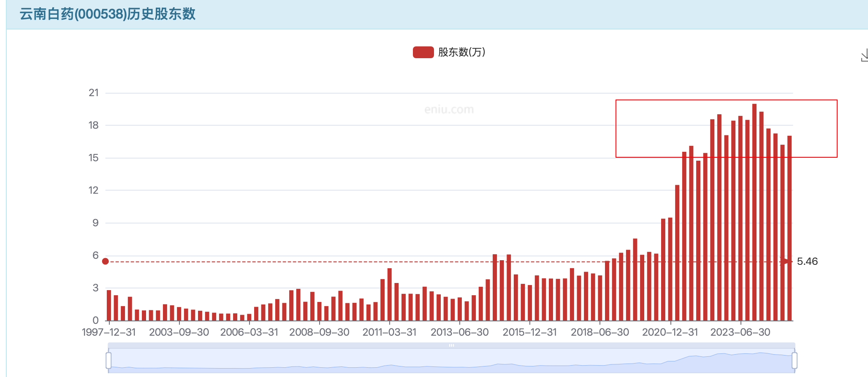Toggle the 股东数(万) legend series
This screenshot has width=868, height=377.
pyautogui.click(x=449, y=52)
